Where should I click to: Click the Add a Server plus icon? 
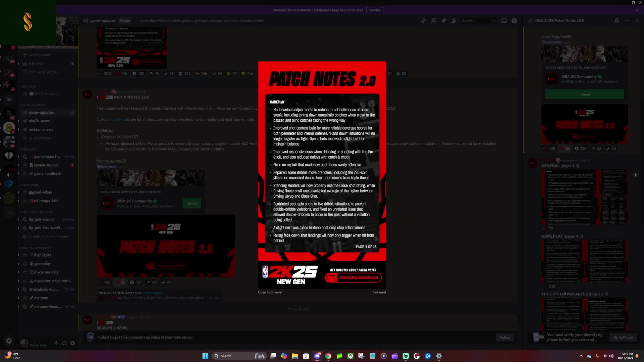(9, 212)
